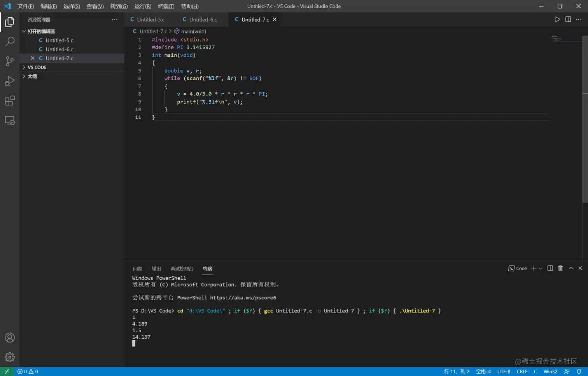This screenshot has height=376, width=588.
Task: Open the Source Control view
Action: coord(10,61)
